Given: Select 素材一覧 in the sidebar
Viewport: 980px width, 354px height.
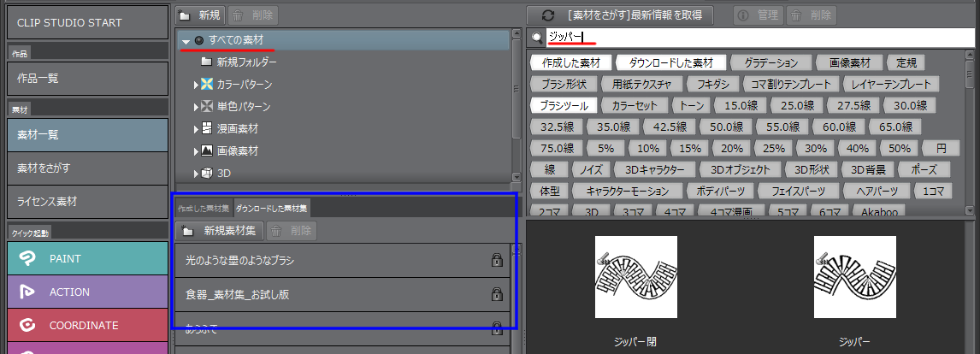Looking at the screenshot, I should click(87, 134).
